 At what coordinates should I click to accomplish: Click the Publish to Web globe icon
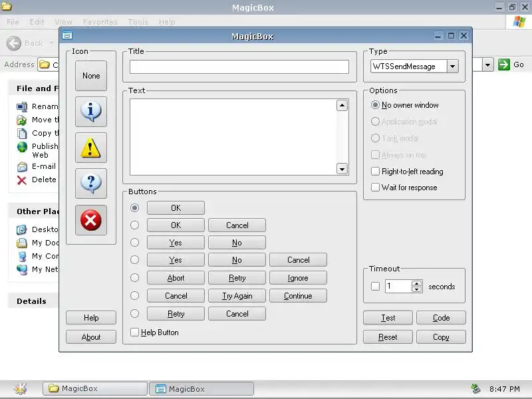point(22,147)
